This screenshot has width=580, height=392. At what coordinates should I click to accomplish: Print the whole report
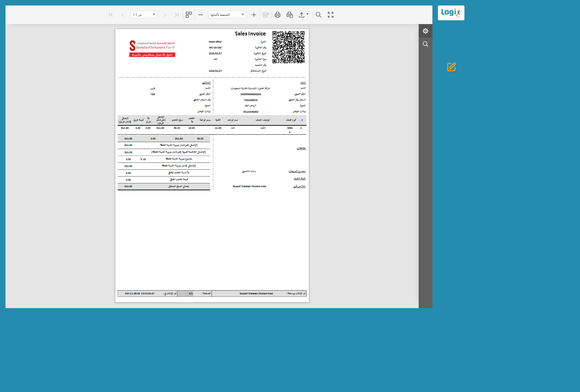point(278,15)
